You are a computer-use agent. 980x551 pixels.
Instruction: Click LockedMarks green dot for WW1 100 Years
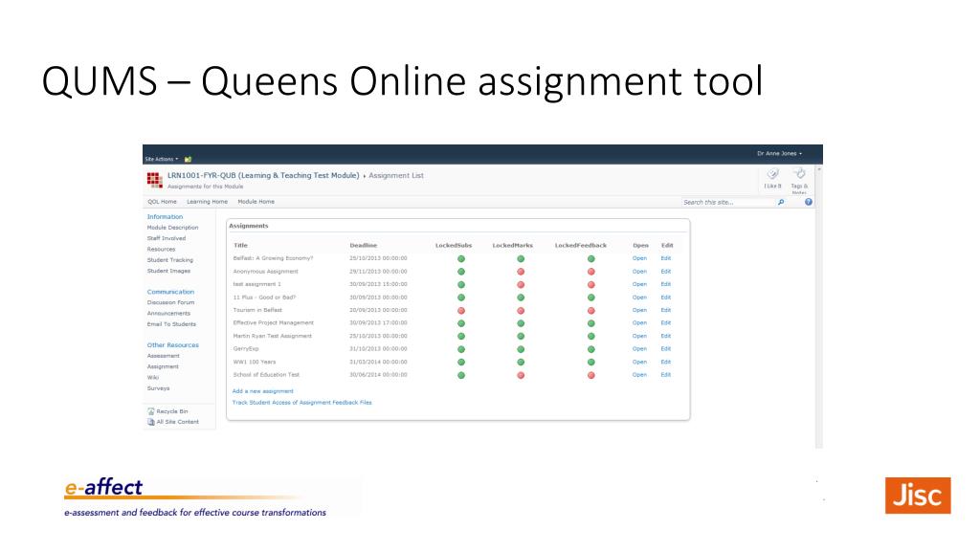coord(521,363)
